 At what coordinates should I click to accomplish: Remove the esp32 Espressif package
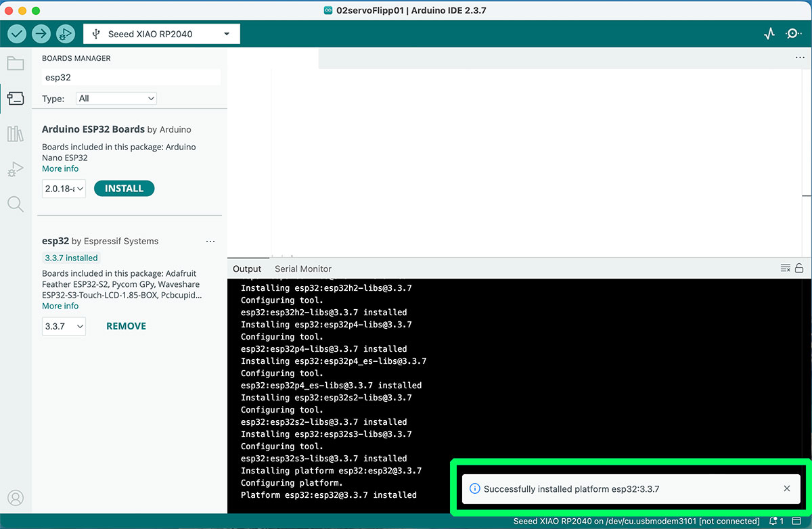(127, 326)
